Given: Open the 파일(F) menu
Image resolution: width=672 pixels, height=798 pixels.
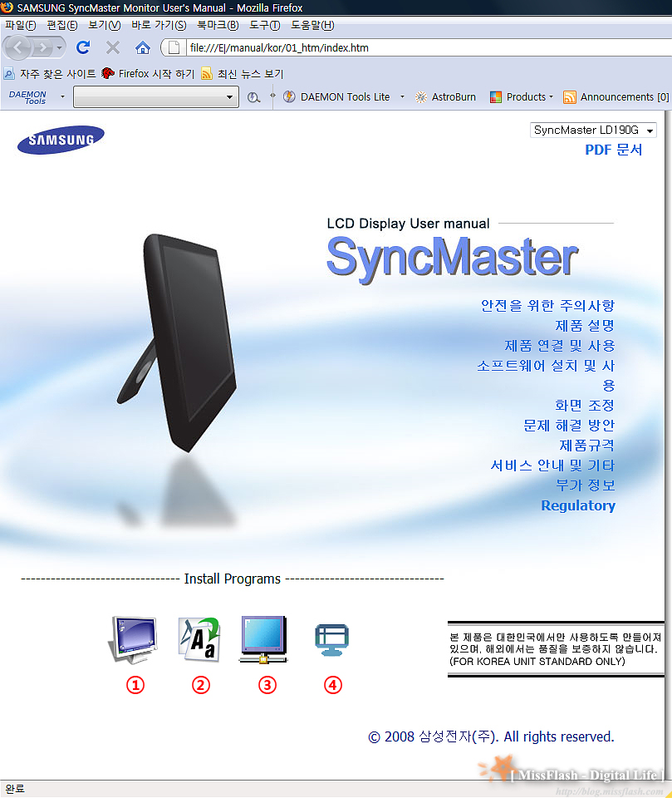Looking at the screenshot, I should [x=20, y=25].
